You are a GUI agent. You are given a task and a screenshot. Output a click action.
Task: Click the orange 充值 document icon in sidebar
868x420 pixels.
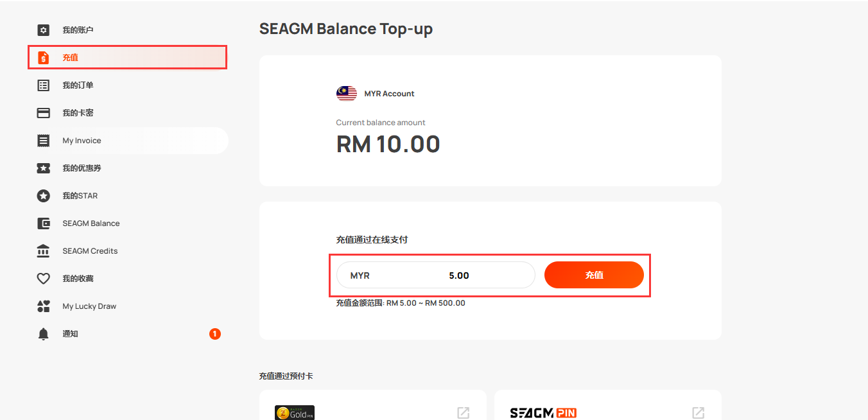point(43,58)
